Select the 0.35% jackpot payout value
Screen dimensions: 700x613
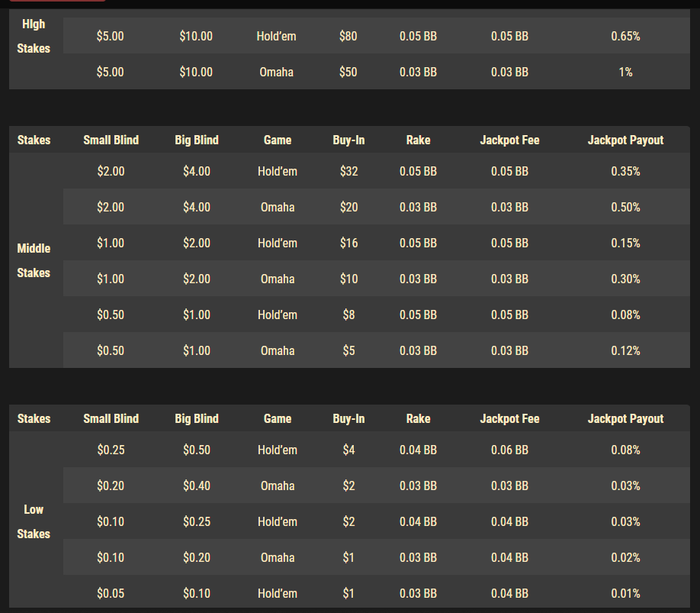tap(625, 171)
